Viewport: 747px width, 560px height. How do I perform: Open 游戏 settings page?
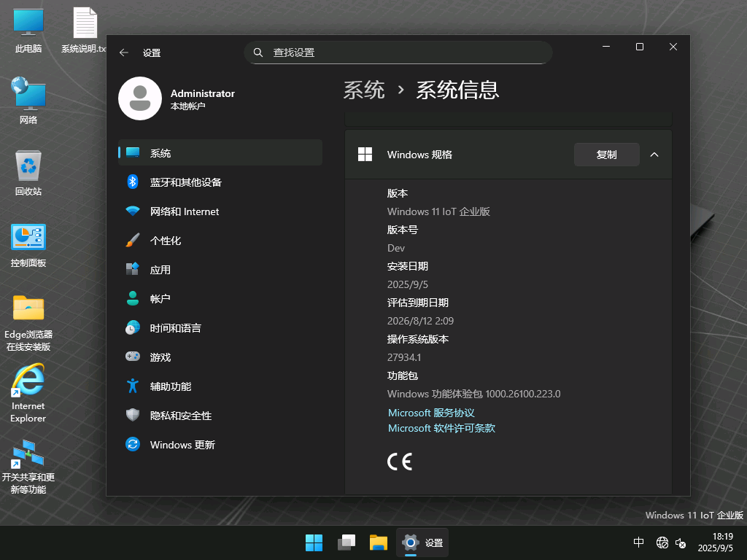(x=220, y=357)
